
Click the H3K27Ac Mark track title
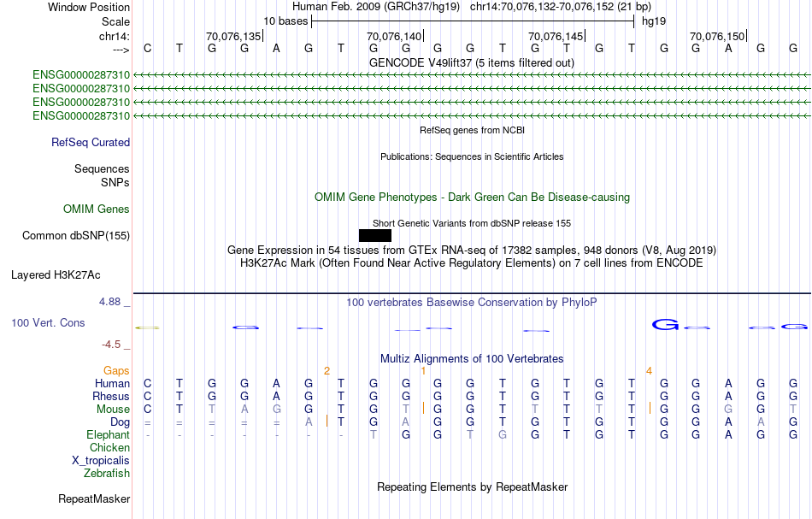point(472,263)
